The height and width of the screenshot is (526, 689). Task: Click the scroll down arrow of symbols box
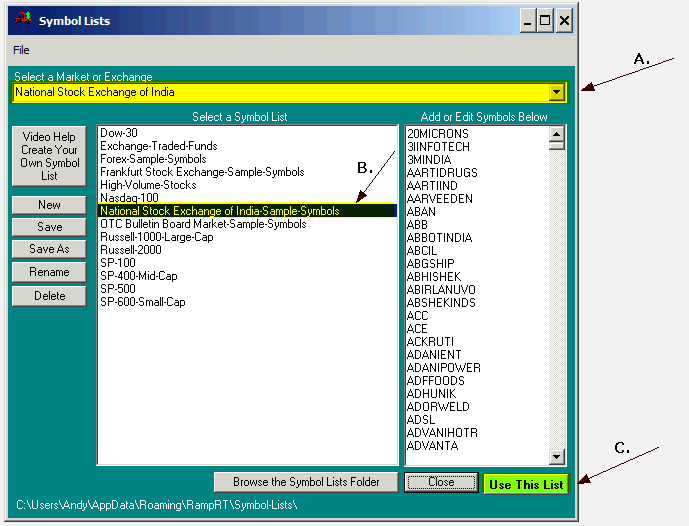tap(557, 457)
